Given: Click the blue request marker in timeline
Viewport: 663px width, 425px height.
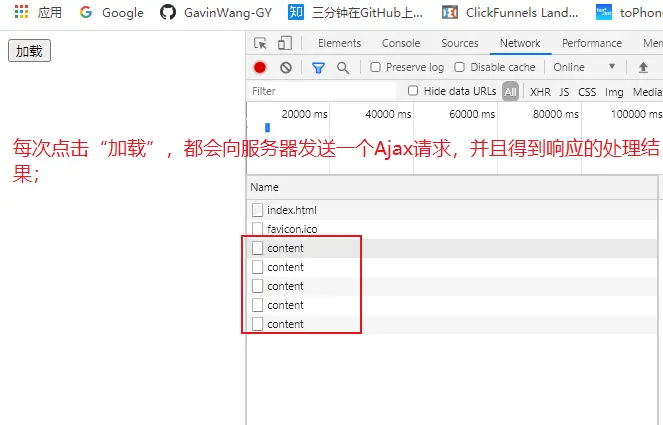Looking at the screenshot, I should tap(267, 127).
